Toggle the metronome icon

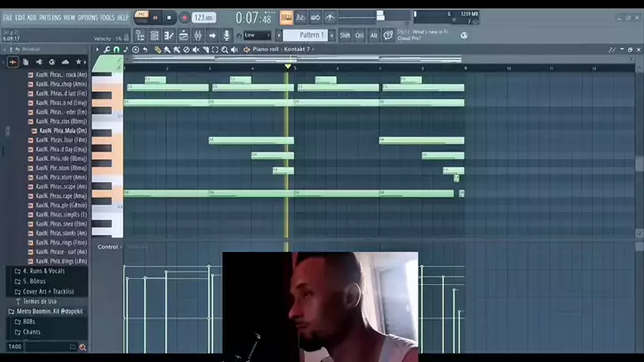330,18
